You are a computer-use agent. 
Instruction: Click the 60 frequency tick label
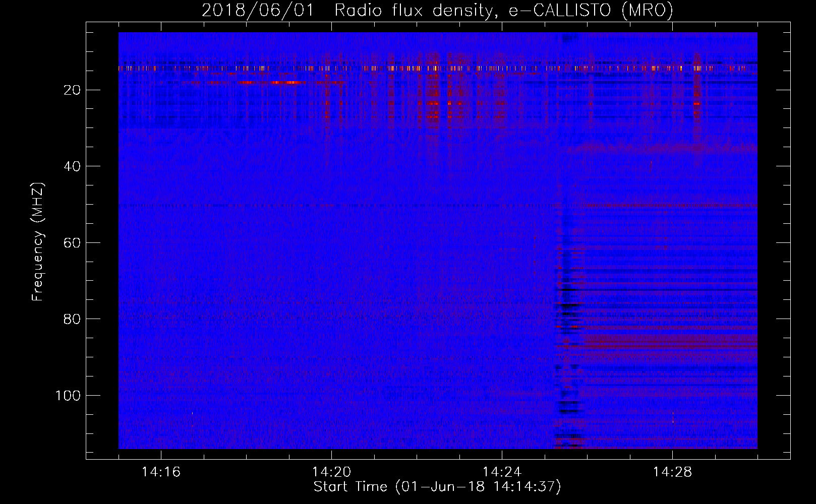[73, 243]
